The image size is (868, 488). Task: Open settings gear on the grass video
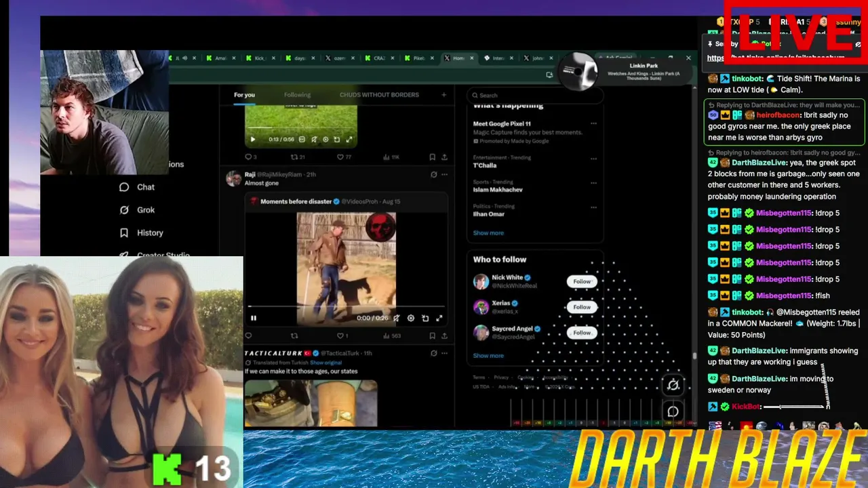point(325,140)
